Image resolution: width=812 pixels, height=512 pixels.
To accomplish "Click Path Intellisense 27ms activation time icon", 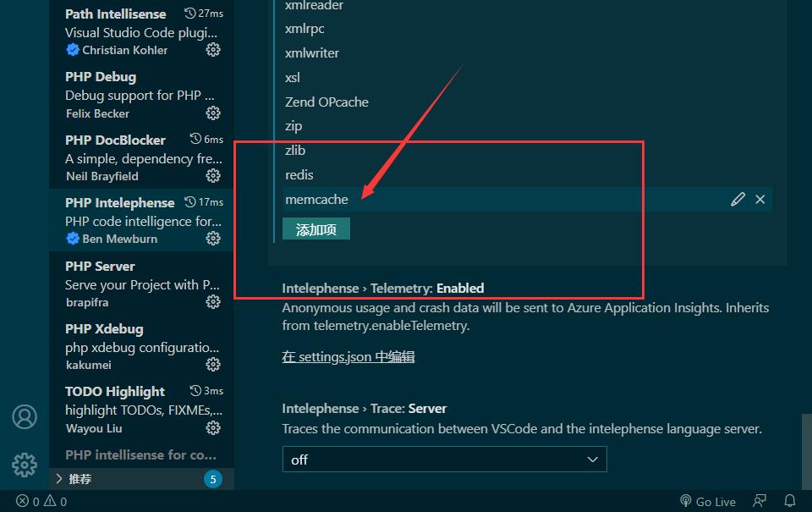I will 190,14.
